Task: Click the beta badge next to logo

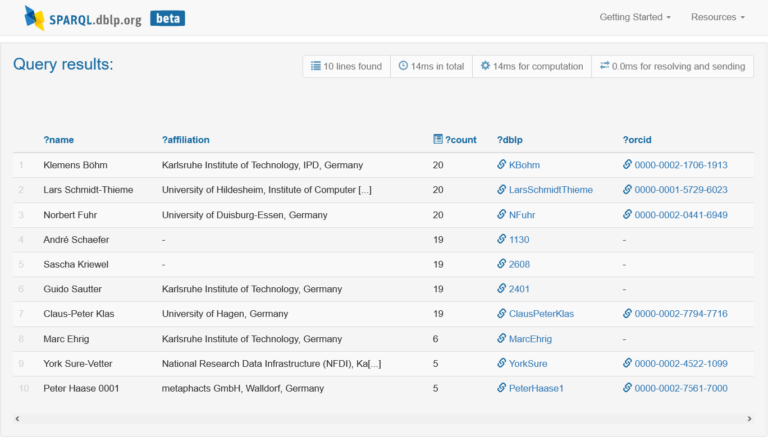Action: point(168,19)
